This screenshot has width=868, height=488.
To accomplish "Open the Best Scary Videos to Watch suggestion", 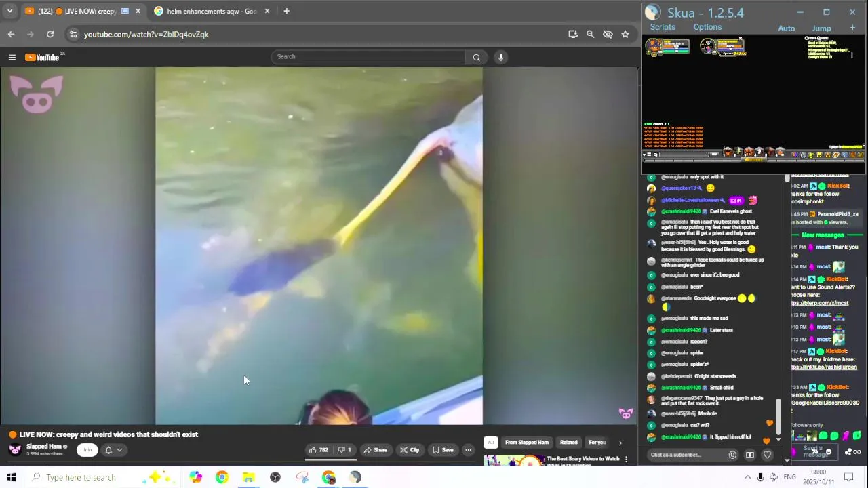I will [x=583, y=460].
